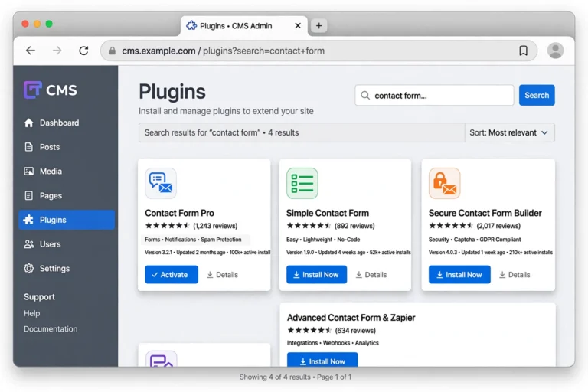This screenshot has height=392, width=588.
Task: Click the magnifier icon in search box
Action: pos(365,95)
